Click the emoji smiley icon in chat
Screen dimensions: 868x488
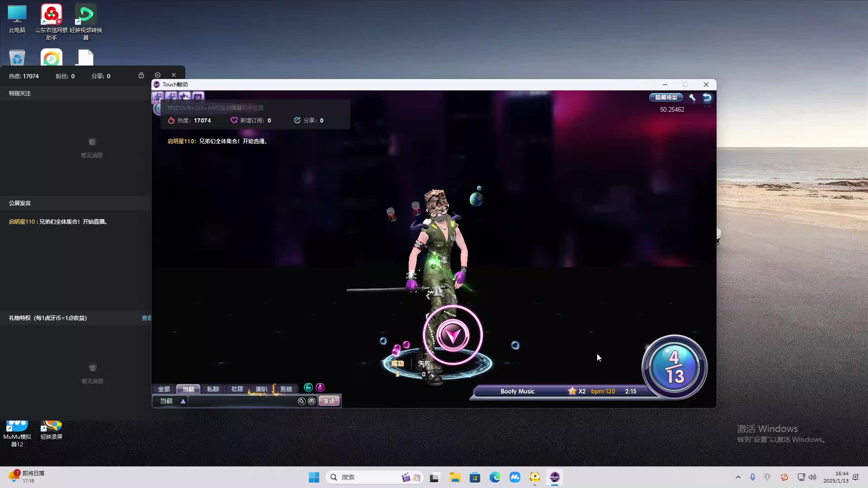tap(311, 401)
